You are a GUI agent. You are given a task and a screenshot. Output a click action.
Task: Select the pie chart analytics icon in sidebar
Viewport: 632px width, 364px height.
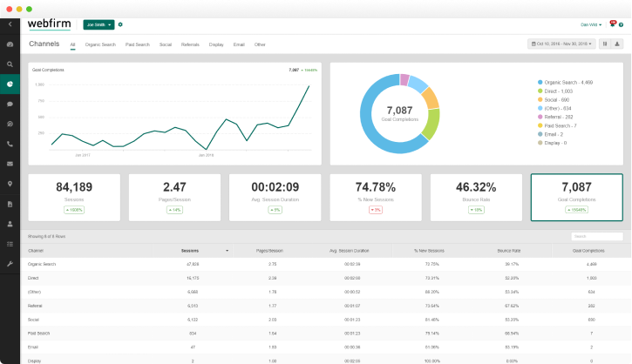[10, 84]
